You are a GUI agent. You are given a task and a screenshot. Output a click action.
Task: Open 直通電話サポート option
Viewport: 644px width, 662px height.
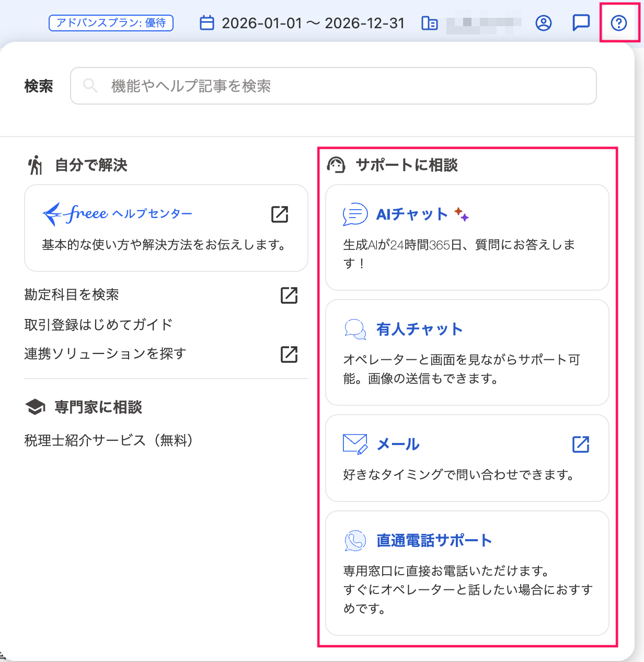[x=467, y=573]
